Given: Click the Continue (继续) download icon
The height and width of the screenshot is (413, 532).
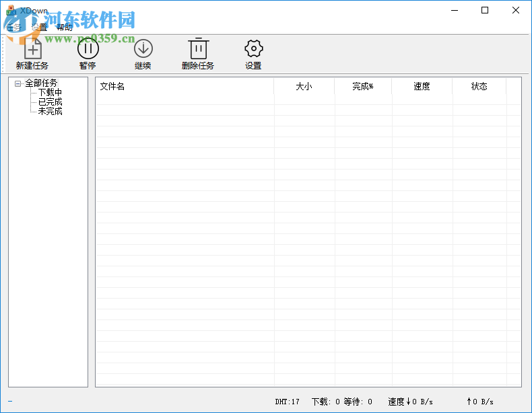Looking at the screenshot, I should click(143, 49).
